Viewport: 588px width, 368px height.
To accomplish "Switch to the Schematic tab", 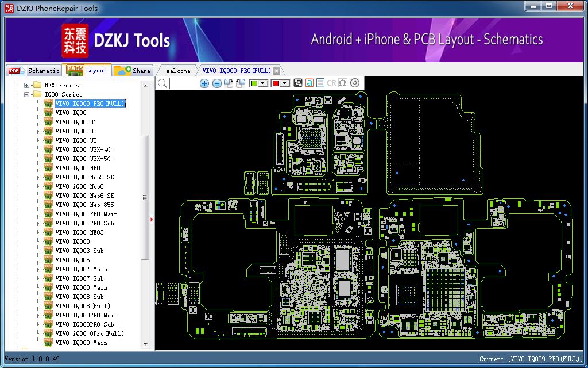I will [34, 71].
